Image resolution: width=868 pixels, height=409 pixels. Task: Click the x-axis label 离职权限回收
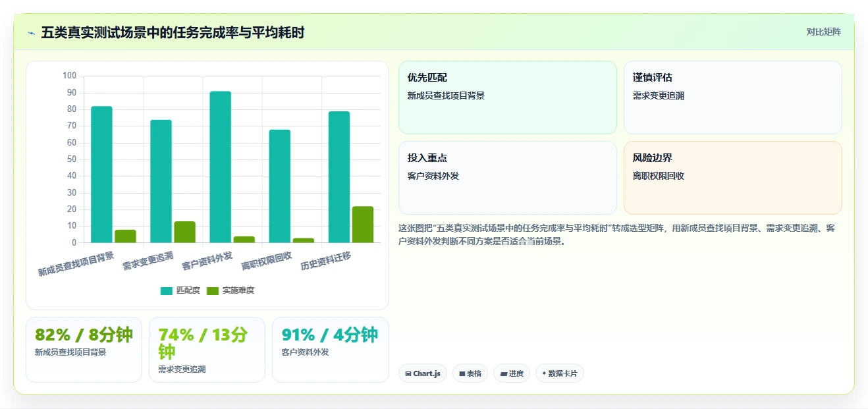tap(267, 261)
